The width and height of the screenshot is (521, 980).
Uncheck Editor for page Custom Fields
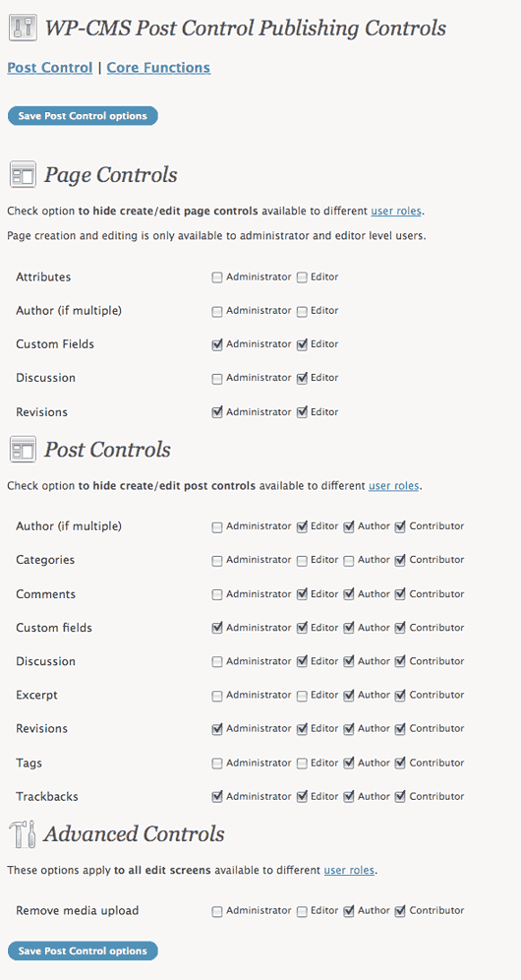302,345
